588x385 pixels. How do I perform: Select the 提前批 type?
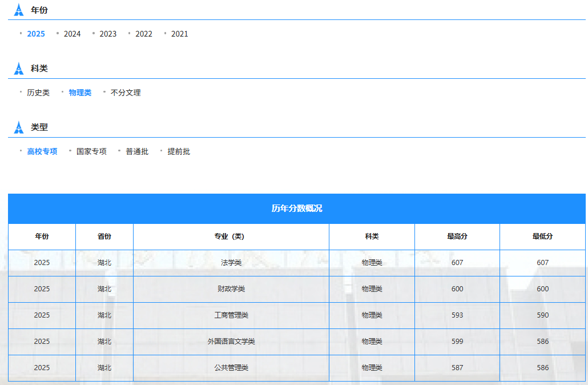pos(179,151)
